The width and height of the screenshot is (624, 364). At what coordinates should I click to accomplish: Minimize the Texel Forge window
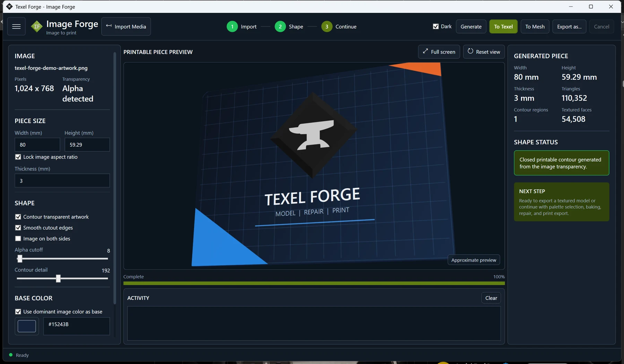coord(571,7)
